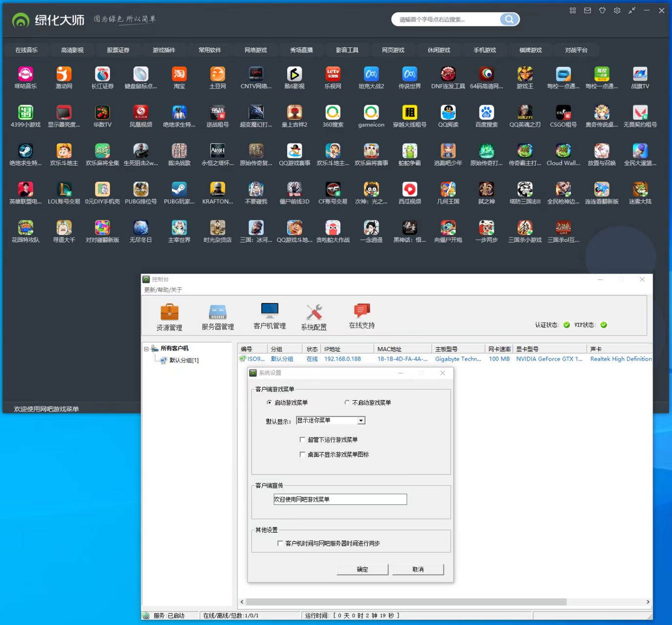Viewport: 672px width, 625px height.
Task: Open the 资源管理 briefcase icon
Action: [x=169, y=312]
